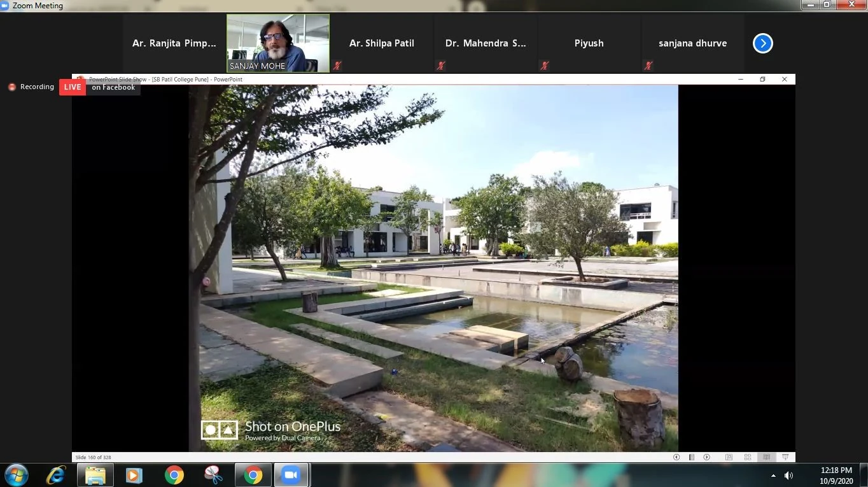Open the slide navigator list icon

(692, 457)
